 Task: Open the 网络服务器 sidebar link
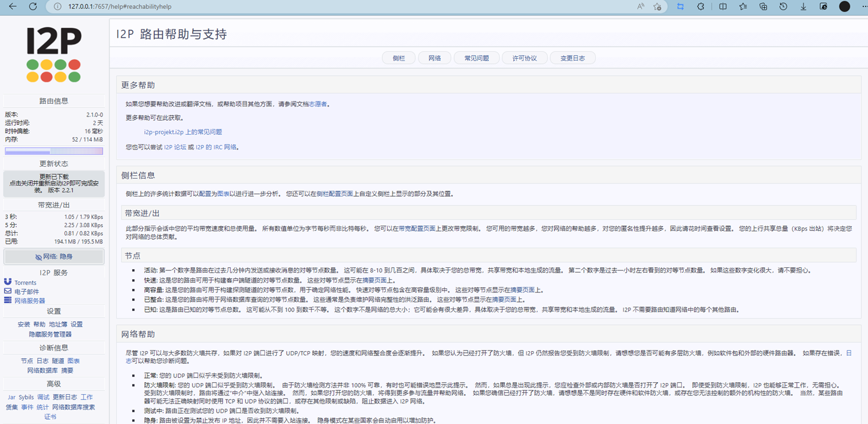[x=30, y=301]
